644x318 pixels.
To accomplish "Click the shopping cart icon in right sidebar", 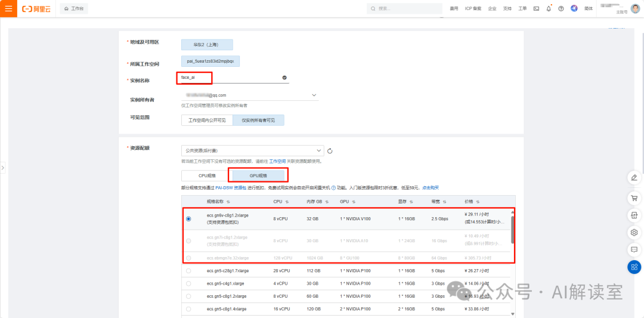I will 634,198.
